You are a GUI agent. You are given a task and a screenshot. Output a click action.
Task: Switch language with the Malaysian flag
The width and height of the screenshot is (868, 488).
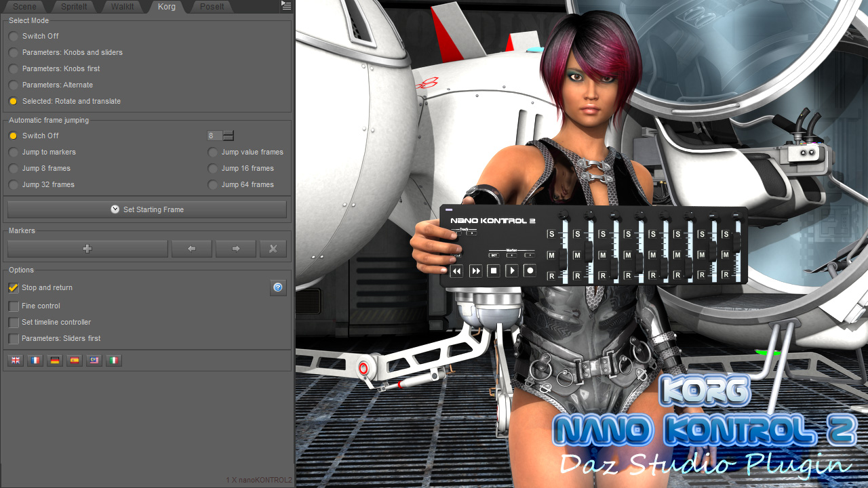click(x=94, y=361)
